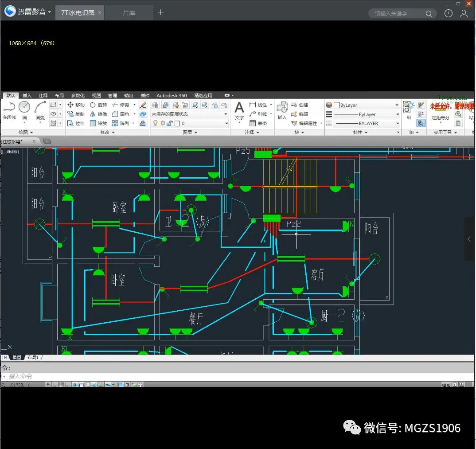Open playback history clock icon
The image size is (476, 449).
coord(449,13)
